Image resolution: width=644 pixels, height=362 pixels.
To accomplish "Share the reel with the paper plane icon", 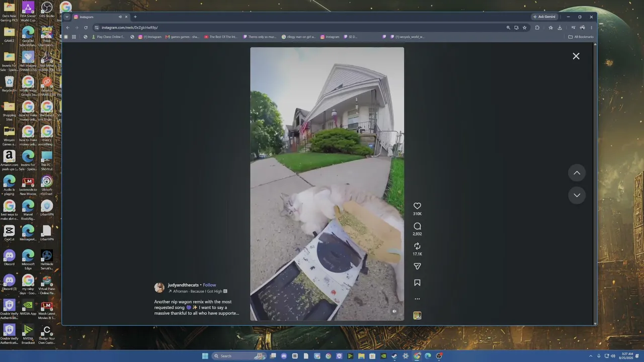I will coord(417,266).
